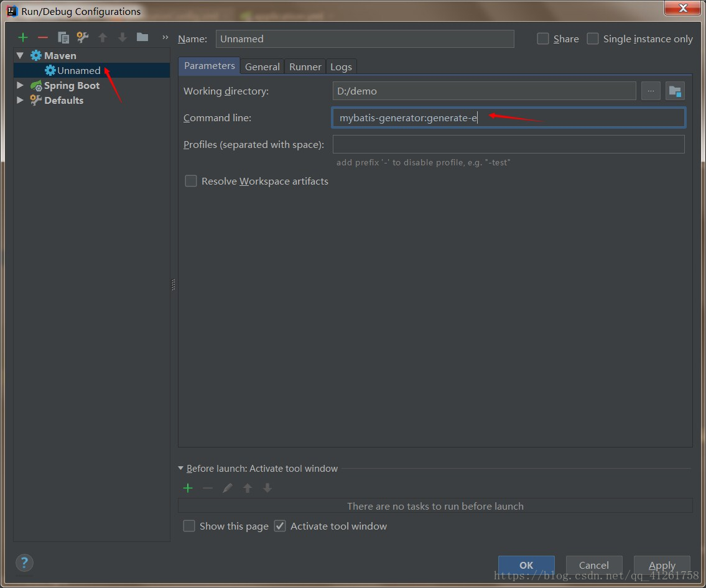The width and height of the screenshot is (706, 588).
Task: Enable the Share checkbox
Action: [543, 39]
